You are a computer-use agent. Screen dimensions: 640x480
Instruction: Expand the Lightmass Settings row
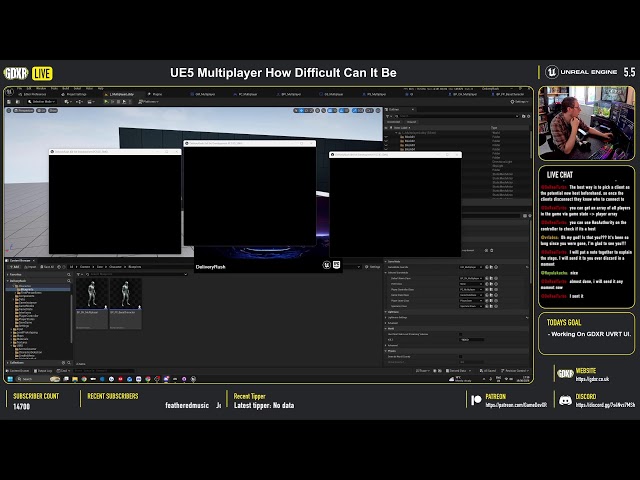[x=386, y=318]
